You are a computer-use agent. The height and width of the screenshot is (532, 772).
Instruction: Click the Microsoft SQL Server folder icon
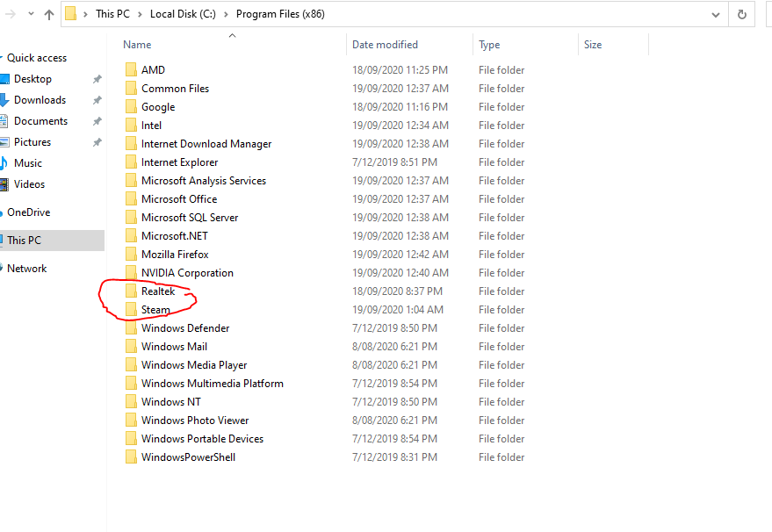point(131,217)
